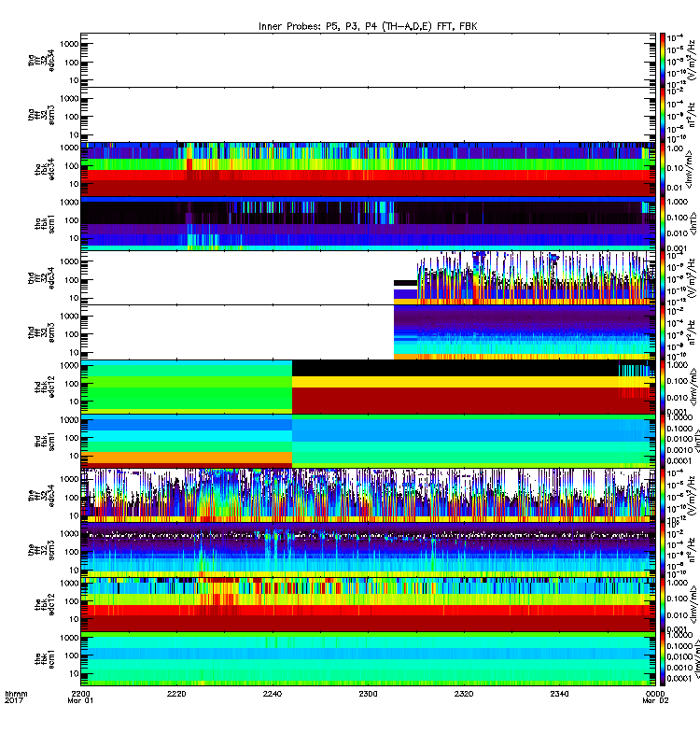Image resolution: width=700 pixels, height=747 pixels.
Task: Click the "the fbk edc12" axis title
Action: [x=44, y=604]
